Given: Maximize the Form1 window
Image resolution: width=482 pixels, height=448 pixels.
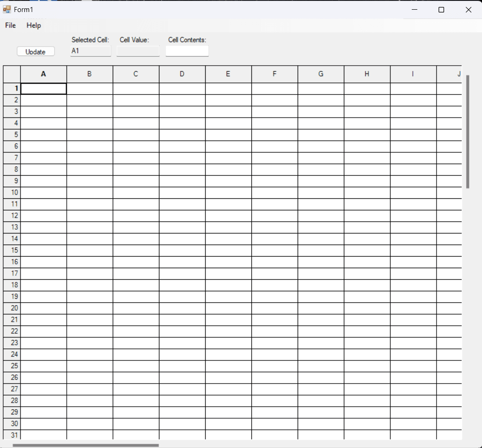Looking at the screenshot, I should [441, 10].
